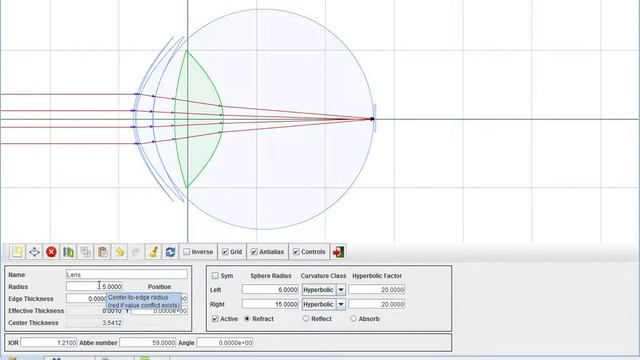
Task: Click the Abbe number field 59.0000
Action: coord(148,343)
